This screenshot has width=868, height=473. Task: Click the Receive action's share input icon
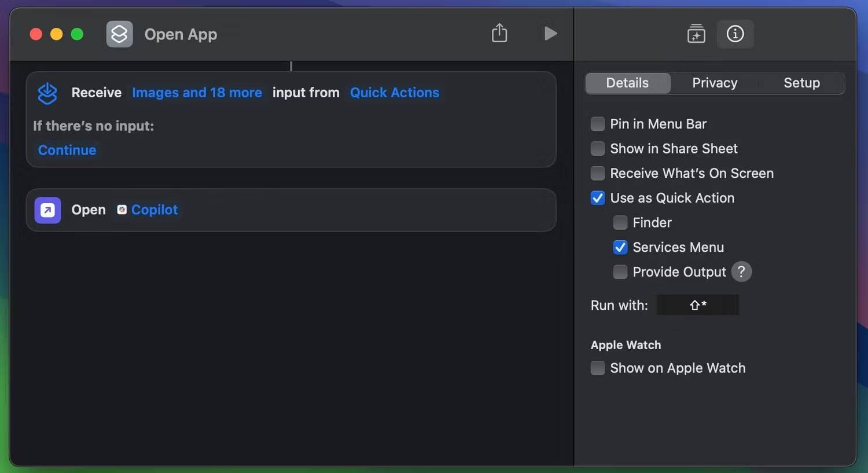coord(47,93)
